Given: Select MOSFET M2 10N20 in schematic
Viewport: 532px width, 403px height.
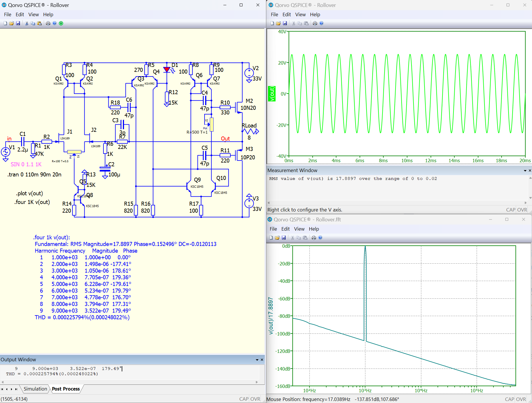Looking at the screenshot, I should [x=239, y=107].
